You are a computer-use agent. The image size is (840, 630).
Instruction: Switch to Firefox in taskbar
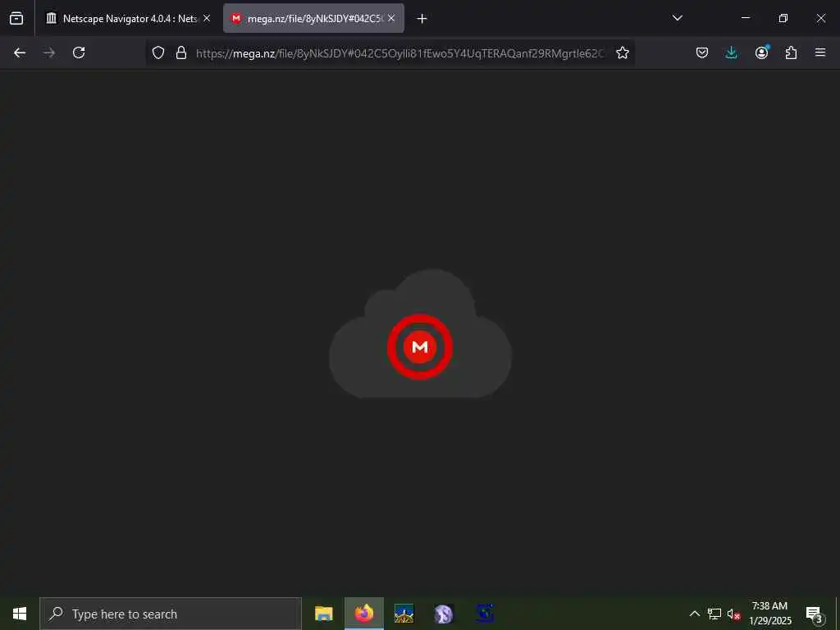363,614
